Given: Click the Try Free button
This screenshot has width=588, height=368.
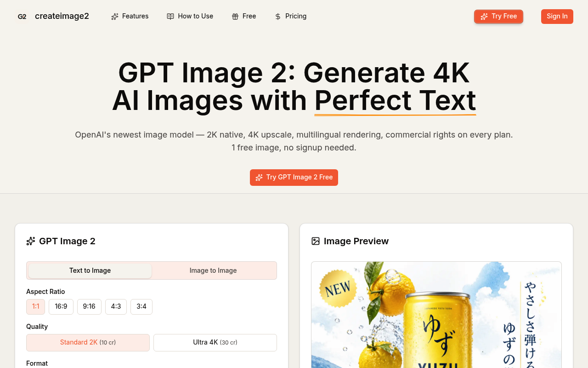Looking at the screenshot, I should 498,17.
